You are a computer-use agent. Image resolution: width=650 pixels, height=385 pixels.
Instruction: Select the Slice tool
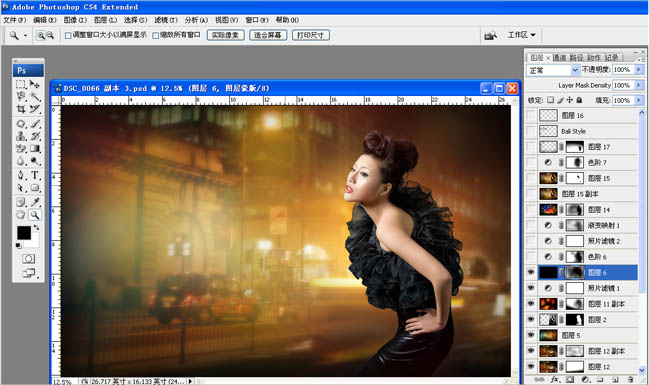coord(35,109)
